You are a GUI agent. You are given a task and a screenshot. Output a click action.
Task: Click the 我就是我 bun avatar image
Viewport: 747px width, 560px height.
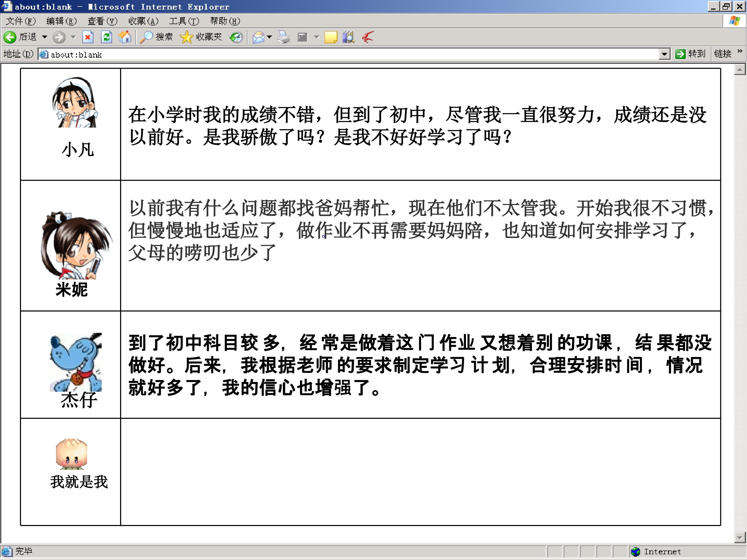coord(72,454)
